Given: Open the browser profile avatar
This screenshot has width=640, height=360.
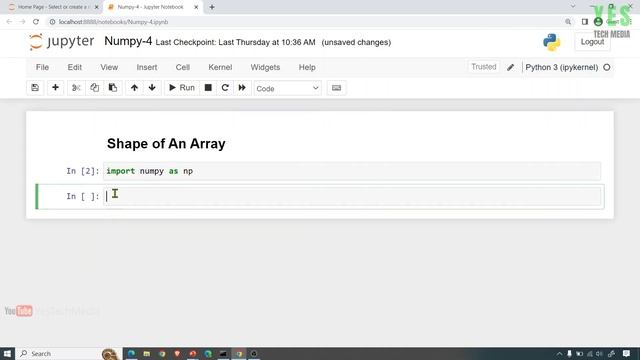Looking at the screenshot, I should 598,22.
